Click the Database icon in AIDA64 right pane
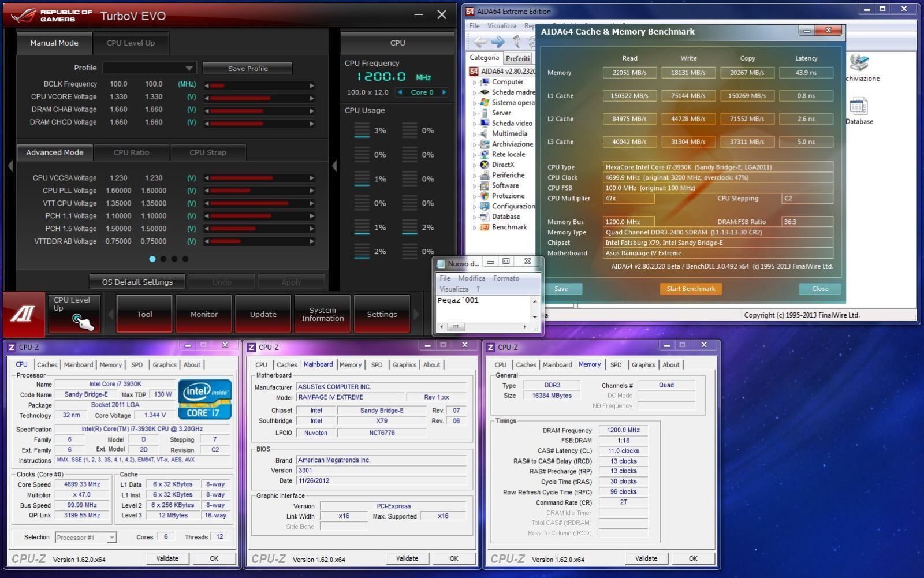 point(859,107)
